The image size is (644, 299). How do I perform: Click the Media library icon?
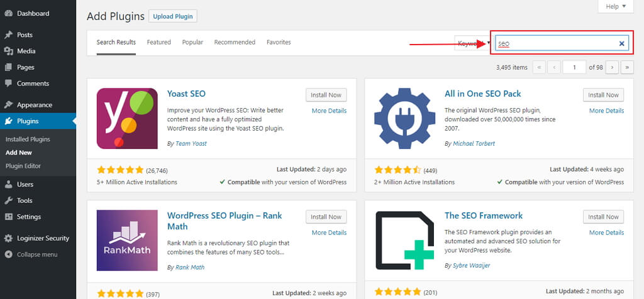pyautogui.click(x=8, y=52)
